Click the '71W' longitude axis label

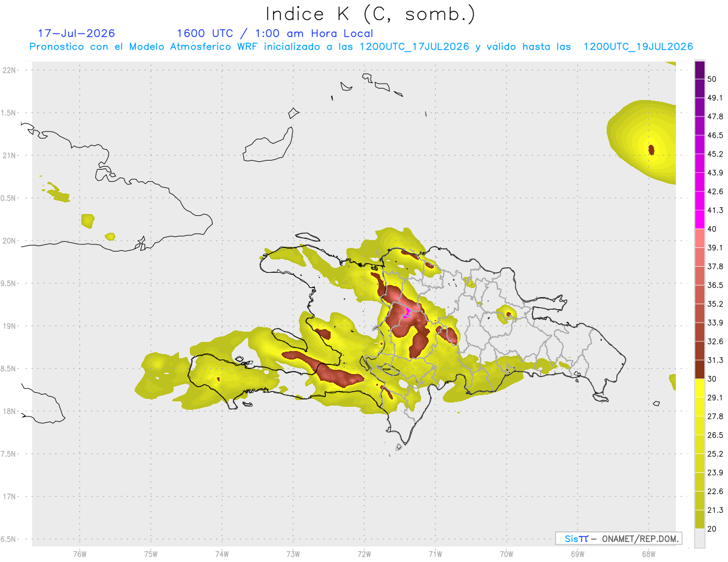coord(435,554)
